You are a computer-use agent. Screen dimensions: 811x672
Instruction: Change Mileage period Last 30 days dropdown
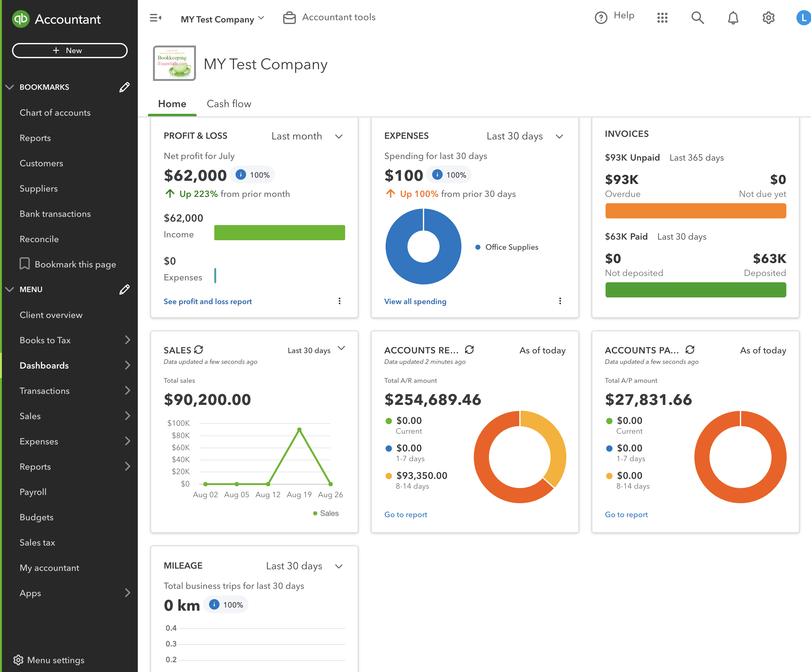pos(304,566)
